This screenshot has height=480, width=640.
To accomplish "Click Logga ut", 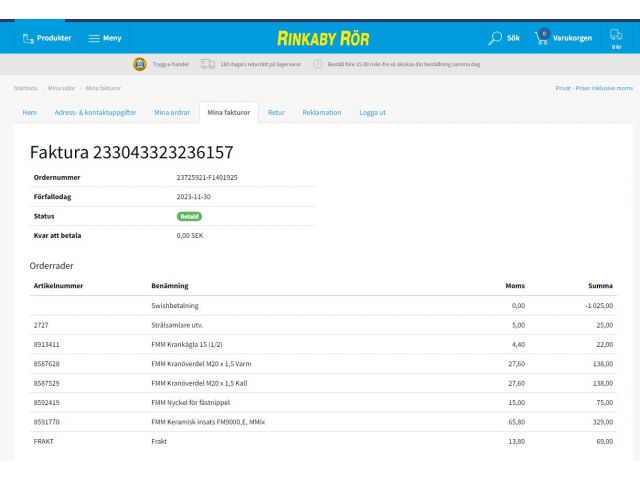I will coord(373,112).
